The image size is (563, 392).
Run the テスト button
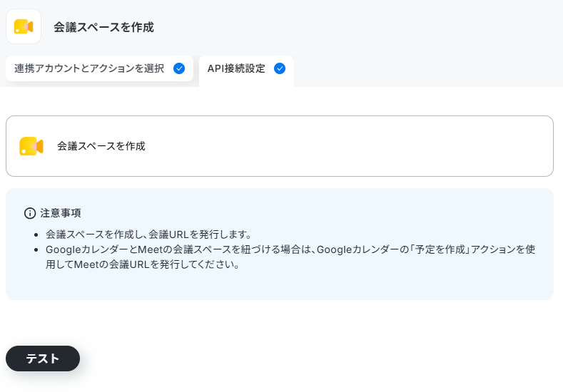tap(43, 359)
